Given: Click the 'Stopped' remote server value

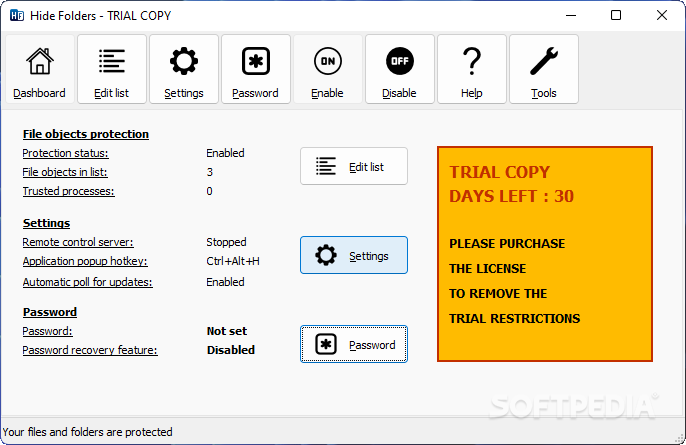Looking at the screenshot, I should 226,242.
